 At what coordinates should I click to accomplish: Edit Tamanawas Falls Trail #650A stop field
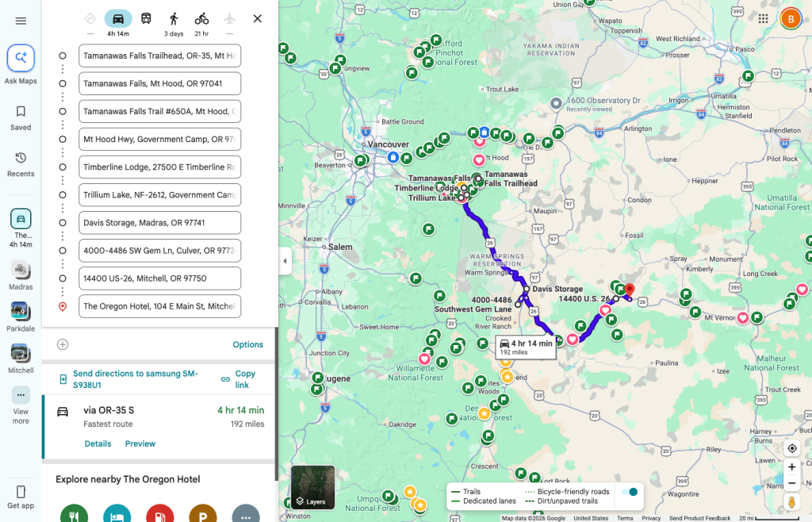(159, 111)
